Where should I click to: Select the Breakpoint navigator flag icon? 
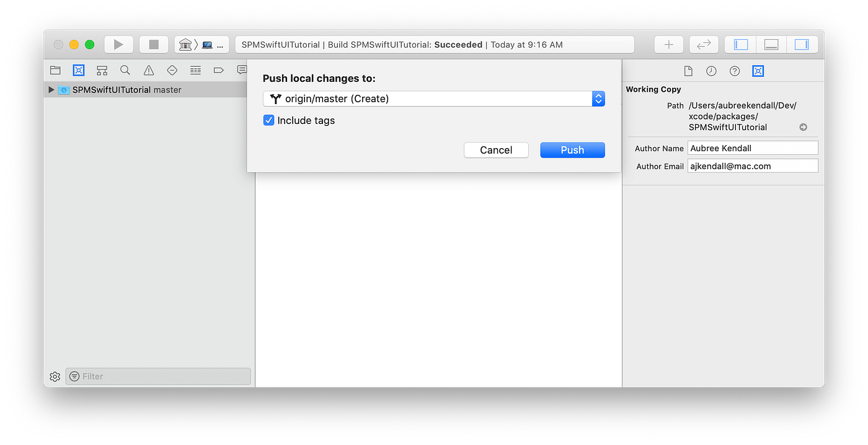click(x=218, y=70)
